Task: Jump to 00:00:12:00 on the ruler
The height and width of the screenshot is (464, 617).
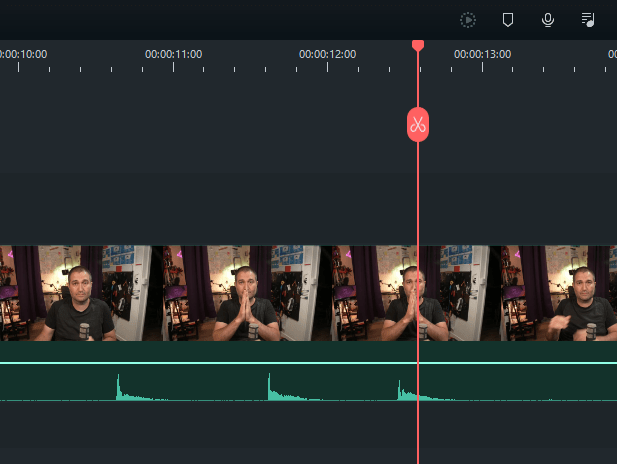Action: click(x=327, y=54)
